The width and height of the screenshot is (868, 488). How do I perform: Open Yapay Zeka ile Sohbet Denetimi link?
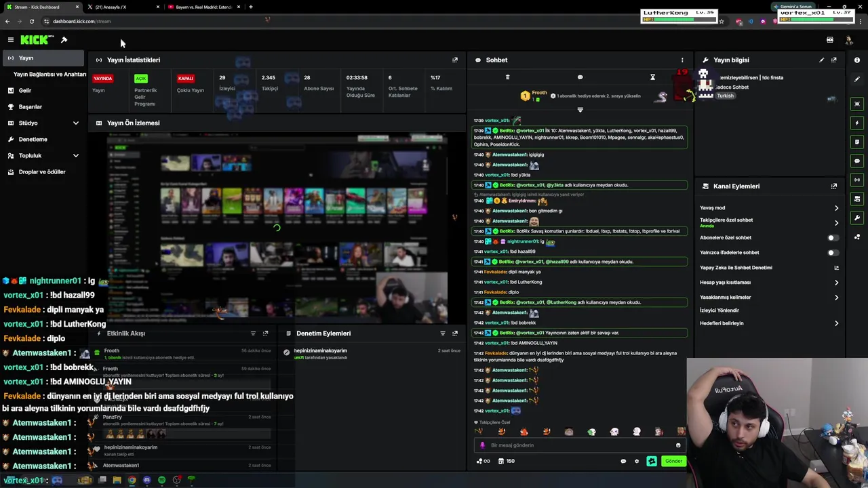coord(769,268)
